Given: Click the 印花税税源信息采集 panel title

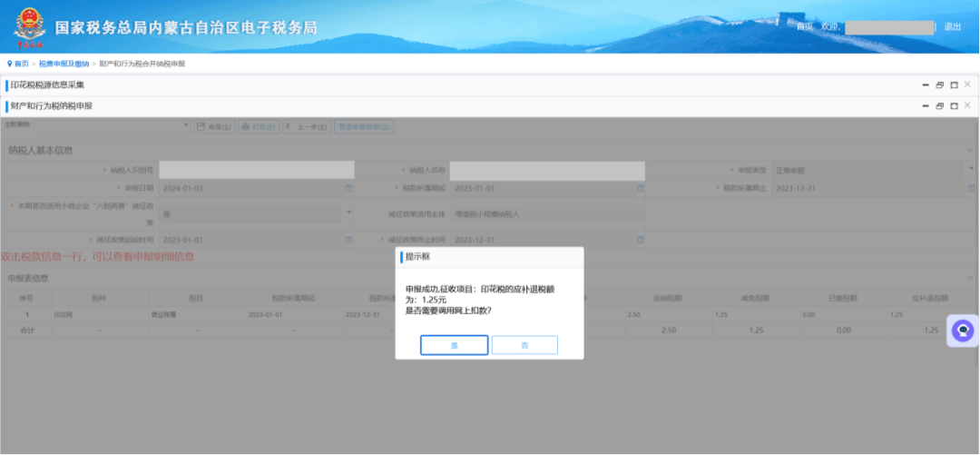Looking at the screenshot, I should click(47, 85).
